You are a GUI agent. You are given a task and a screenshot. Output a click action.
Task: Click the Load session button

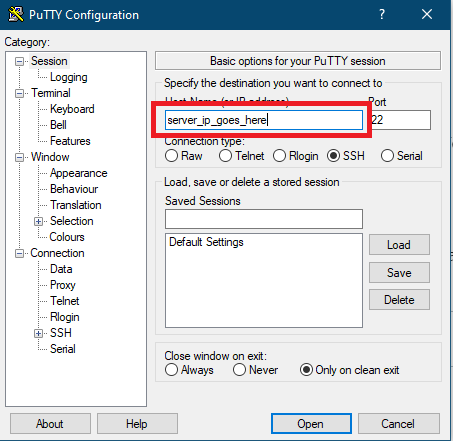[399, 245]
